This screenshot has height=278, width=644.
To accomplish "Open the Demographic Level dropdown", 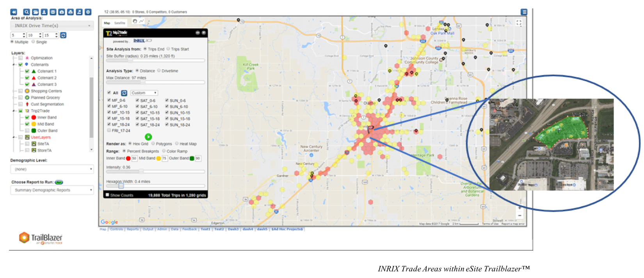I will 52,169.
